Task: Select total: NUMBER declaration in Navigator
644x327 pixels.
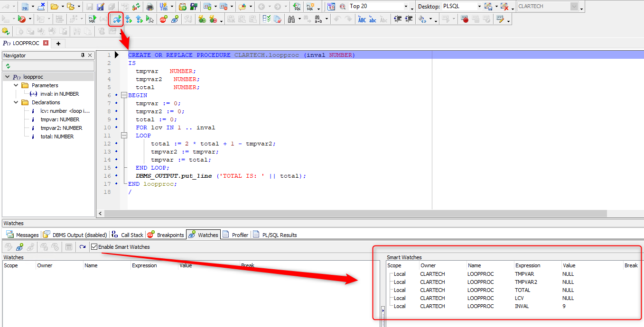Action: [57, 136]
